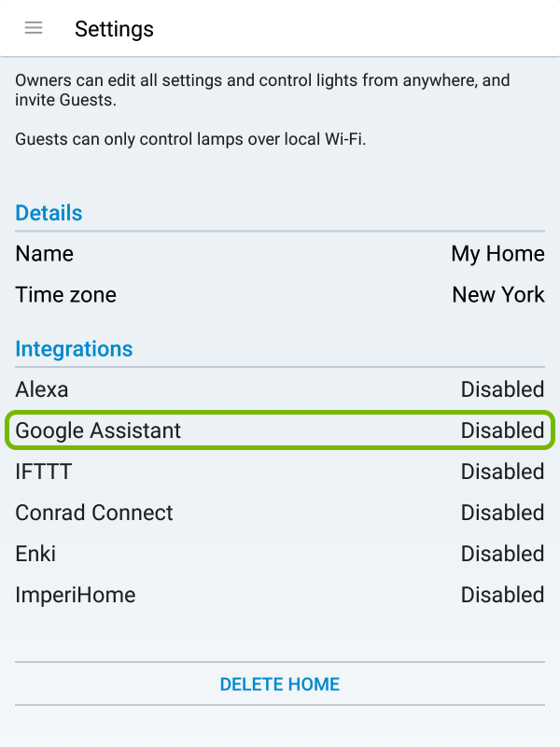
Task: Tap the Disabled label next to Alexa
Action: (502, 389)
